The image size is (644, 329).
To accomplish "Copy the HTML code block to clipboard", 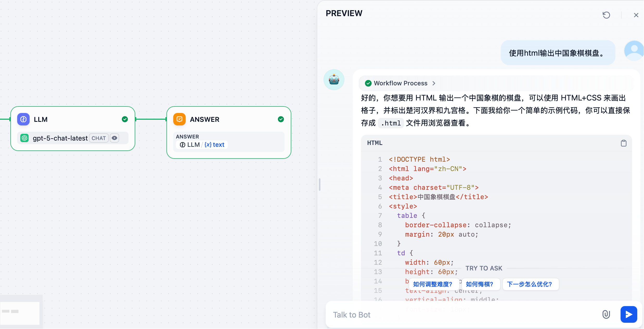I will tap(623, 143).
